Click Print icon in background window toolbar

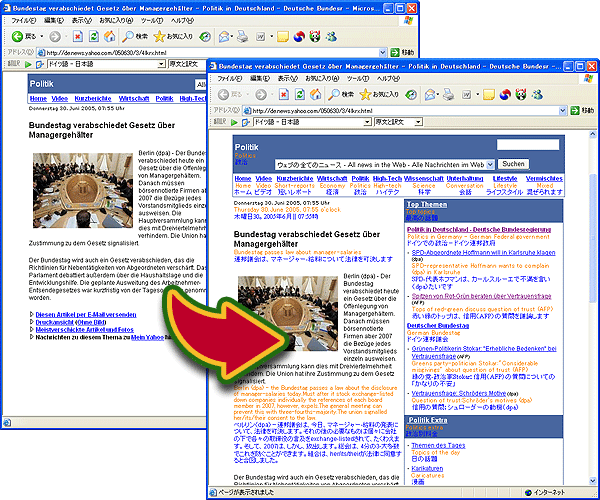point(243,36)
